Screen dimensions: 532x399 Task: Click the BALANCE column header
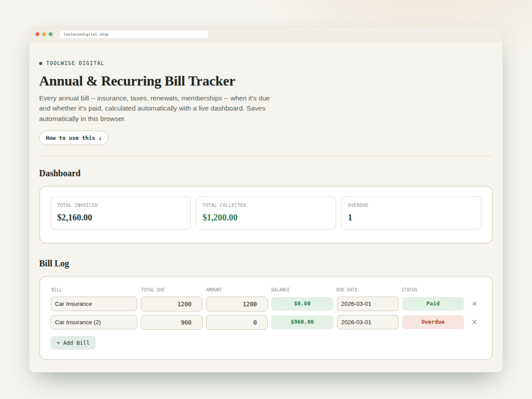tap(281, 290)
